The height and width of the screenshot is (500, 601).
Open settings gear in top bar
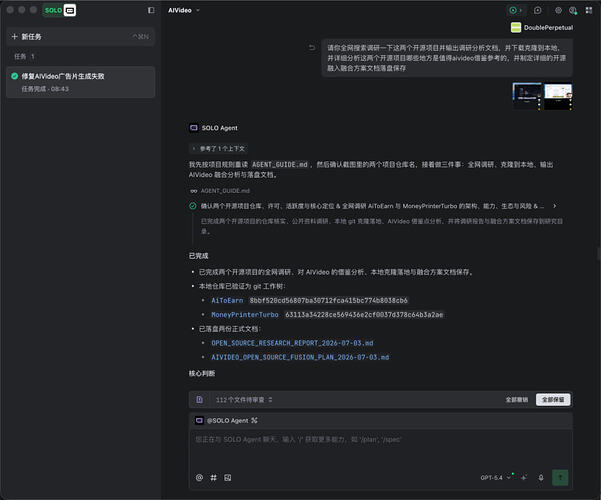tap(558, 10)
